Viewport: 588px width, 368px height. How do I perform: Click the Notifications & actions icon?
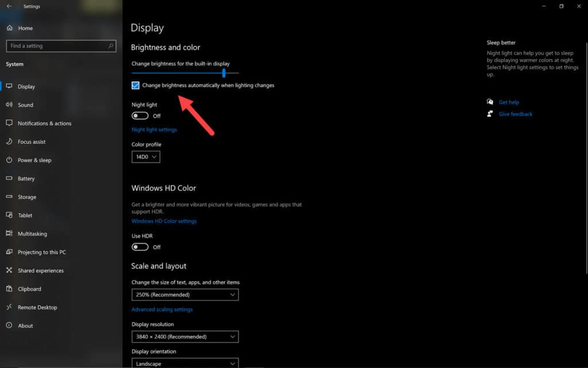(x=9, y=124)
